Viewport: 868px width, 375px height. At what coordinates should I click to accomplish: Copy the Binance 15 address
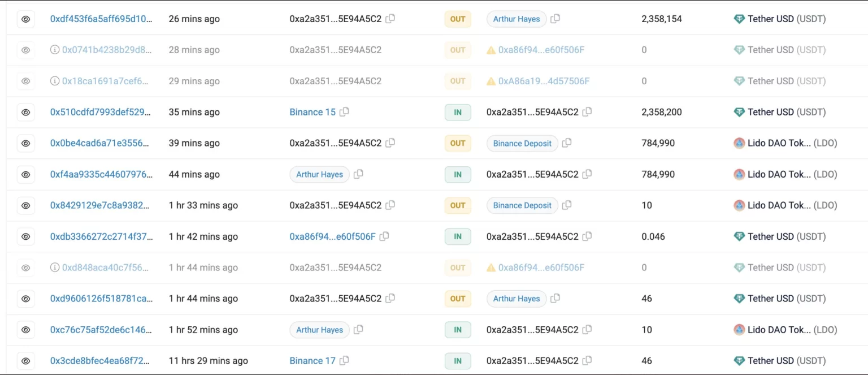(344, 112)
